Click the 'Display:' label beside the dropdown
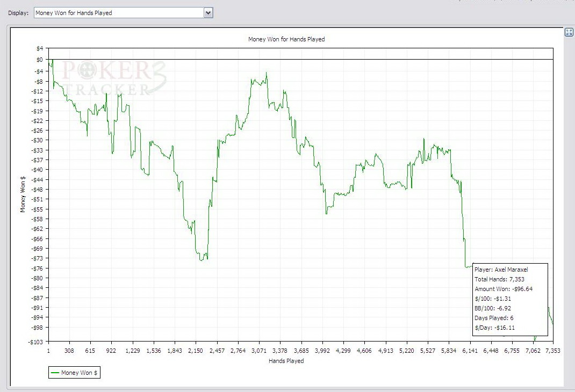 [x=18, y=12]
